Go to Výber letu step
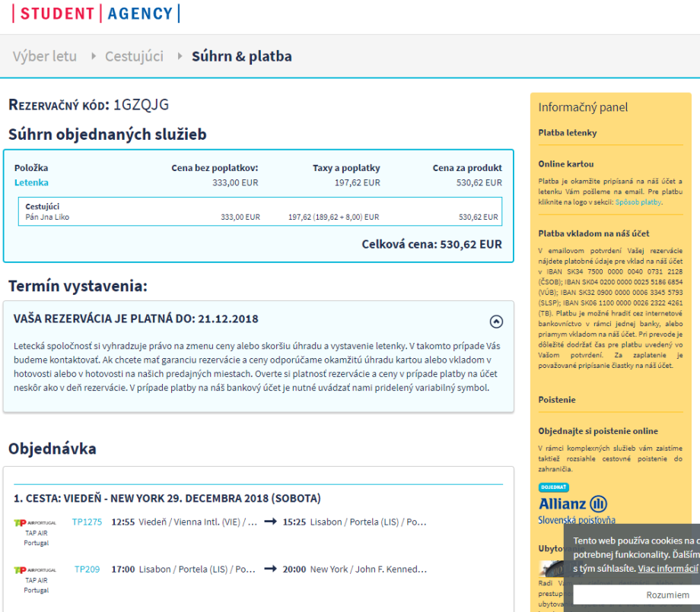This screenshot has width=700, height=612. tap(44, 56)
